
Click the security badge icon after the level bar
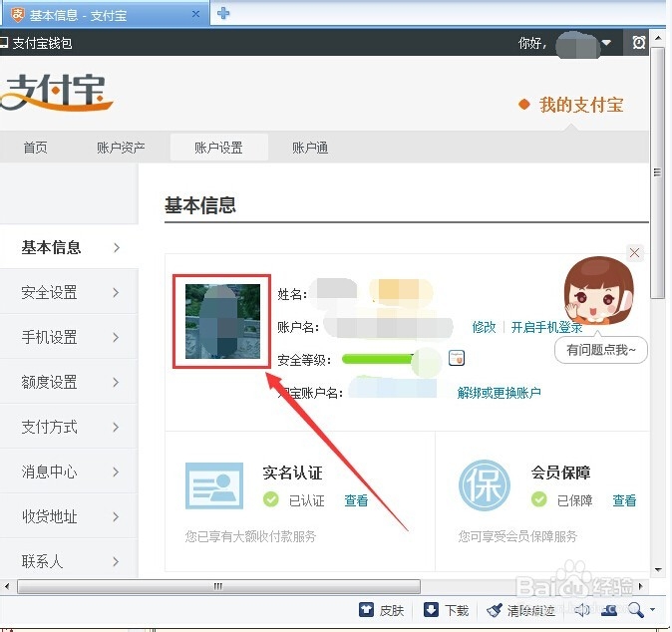pyautogui.click(x=457, y=358)
